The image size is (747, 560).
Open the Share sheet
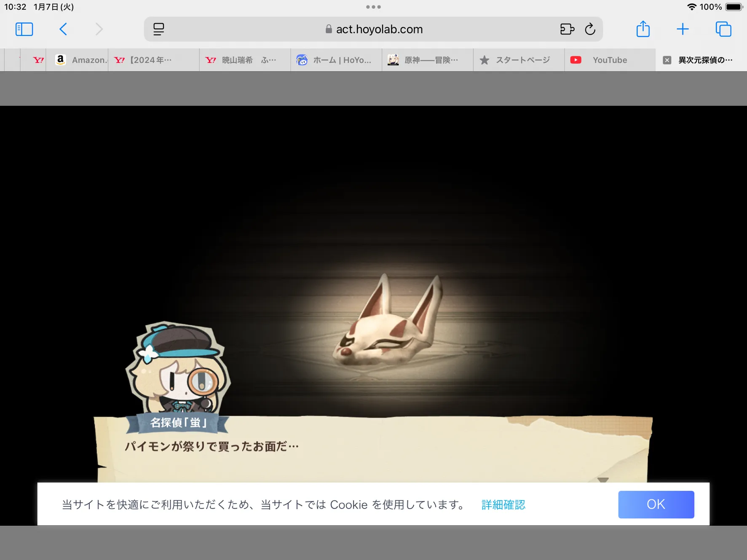point(643,29)
